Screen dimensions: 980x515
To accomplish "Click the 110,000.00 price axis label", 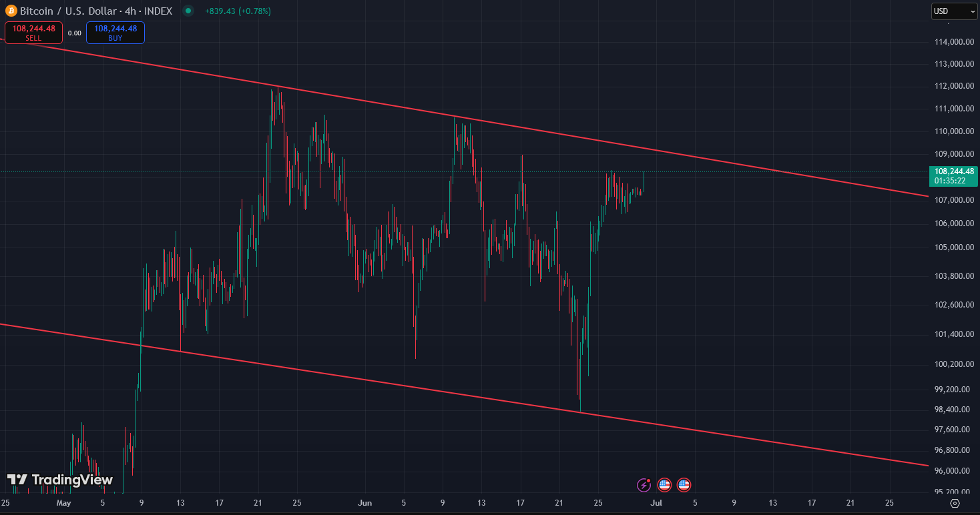I will click(953, 131).
